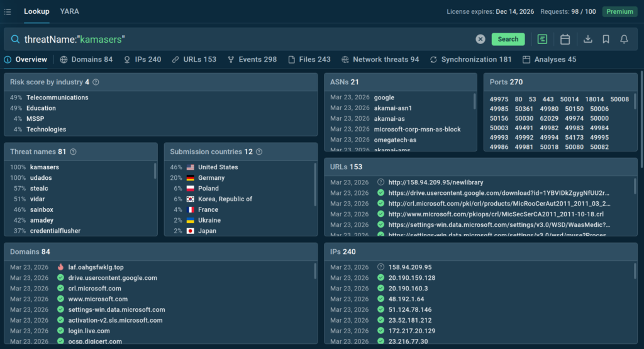Click the help icon beside Risk score by industry
The height and width of the screenshot is (349, 644).
(96, 82)
